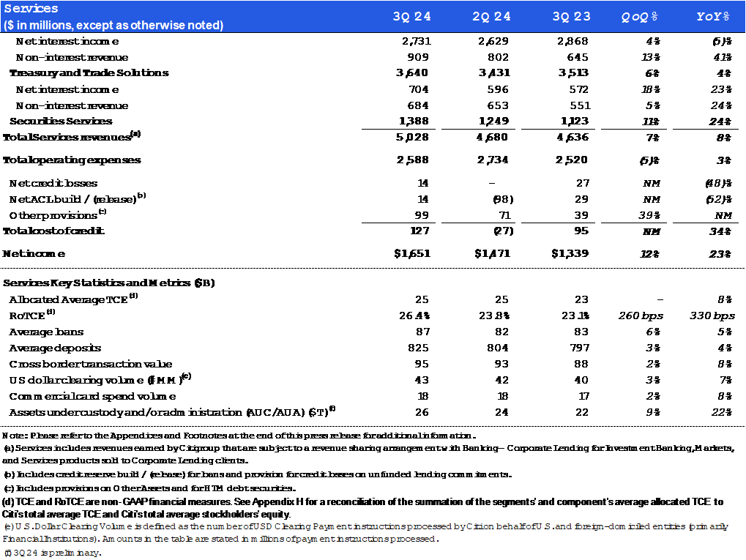The height and width of the screenshot is (560, 746).
Task: Select the "2Q 24" column header
Action: pyautogui.click(x=491, y=17)
